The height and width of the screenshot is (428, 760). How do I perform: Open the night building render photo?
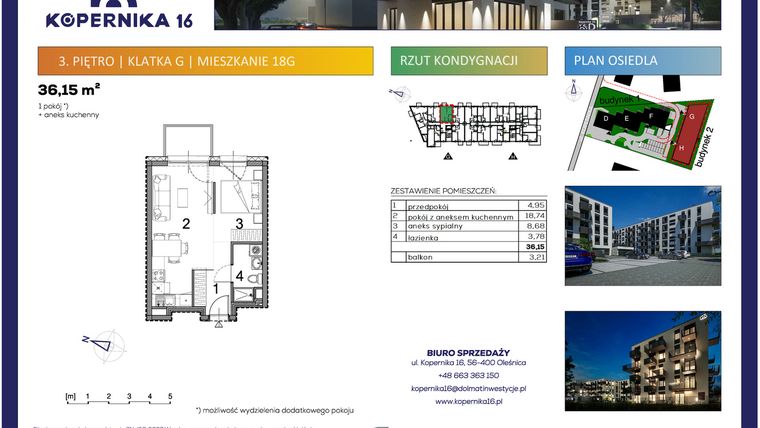click(643, 361)
